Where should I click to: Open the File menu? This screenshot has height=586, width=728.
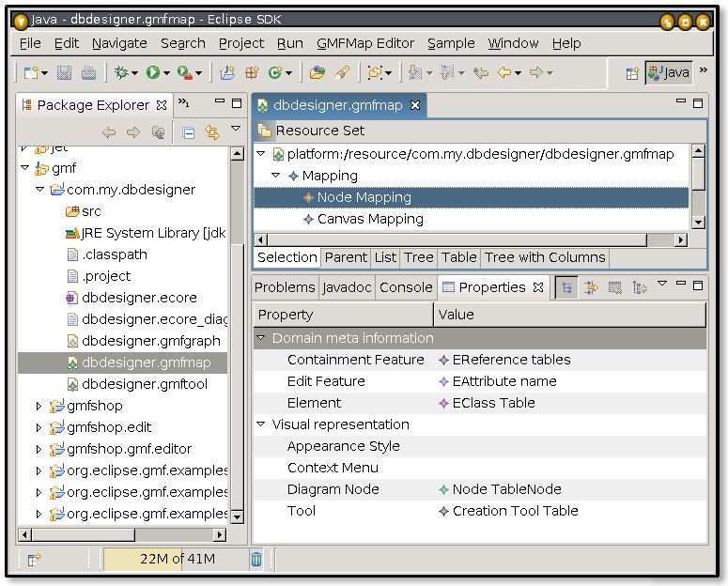(30, 43)
